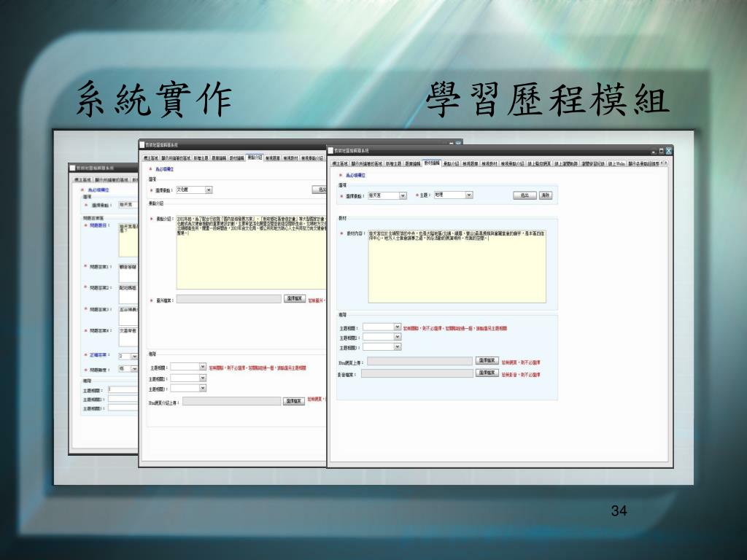The height and width of the screenshot is (560, 747).
Task: Switch to the 新增主題 tab in the frontmost window
Action: point(393,164)
